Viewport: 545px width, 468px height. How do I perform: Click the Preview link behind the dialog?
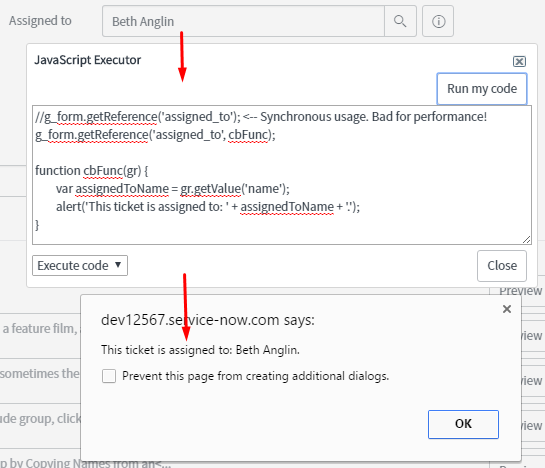pos(520,291)
